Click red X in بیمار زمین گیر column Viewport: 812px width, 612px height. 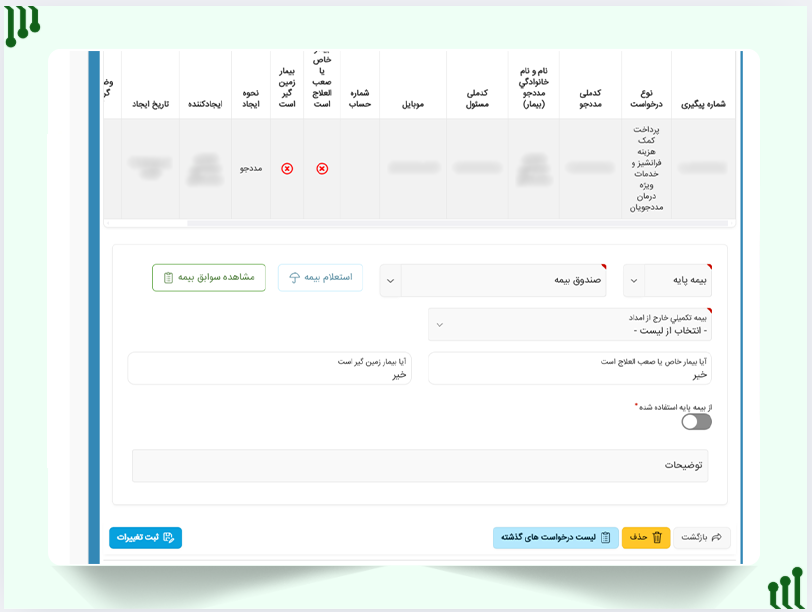[287, 169]
